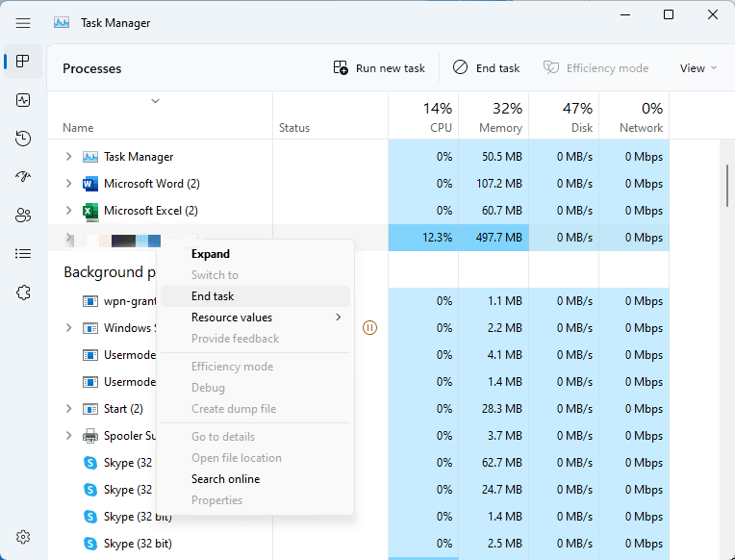Choose Expand in the context menu
The height and width of the screenshot is (560, 735).
(x=256, y=254)
